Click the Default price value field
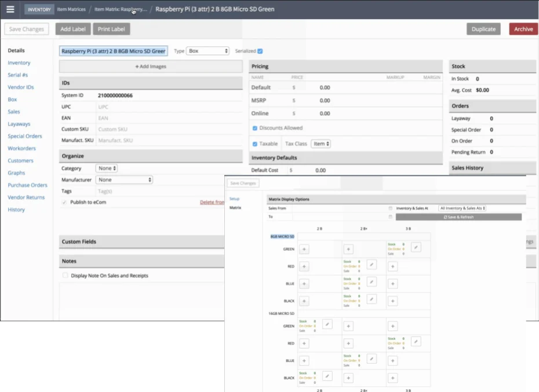 point(325,87)
